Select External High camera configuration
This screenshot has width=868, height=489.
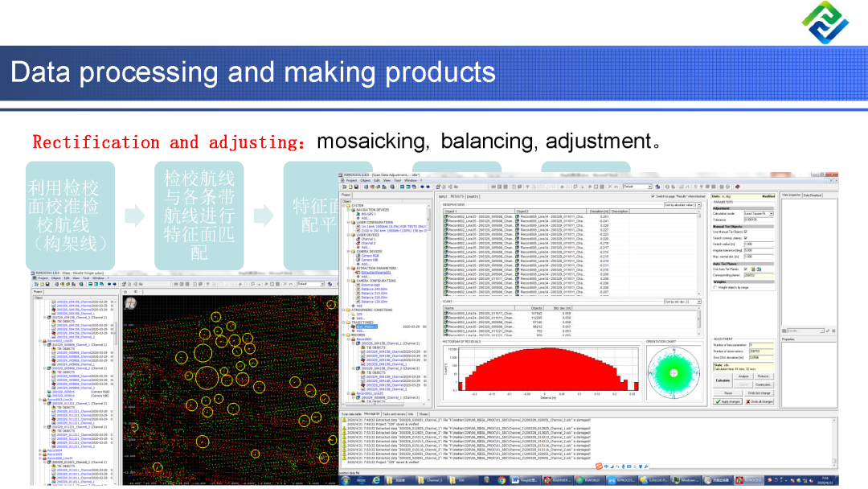point(371,285)
